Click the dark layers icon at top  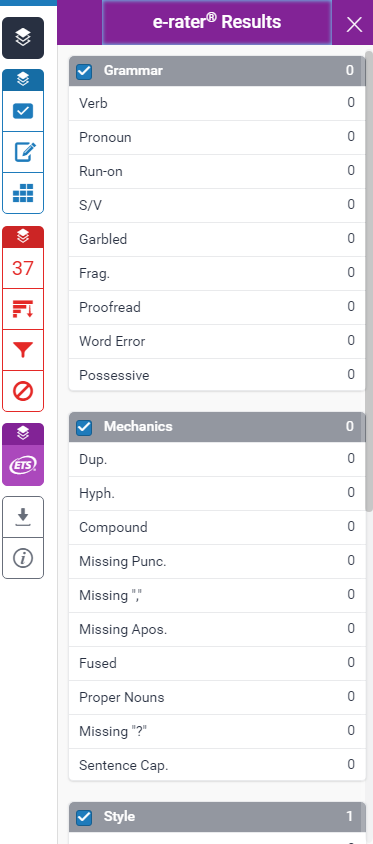click(x=23, y=38)
